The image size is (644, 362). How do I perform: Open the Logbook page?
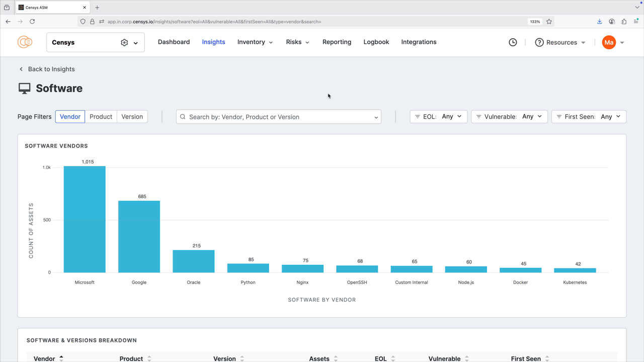[x=376, y=42]
